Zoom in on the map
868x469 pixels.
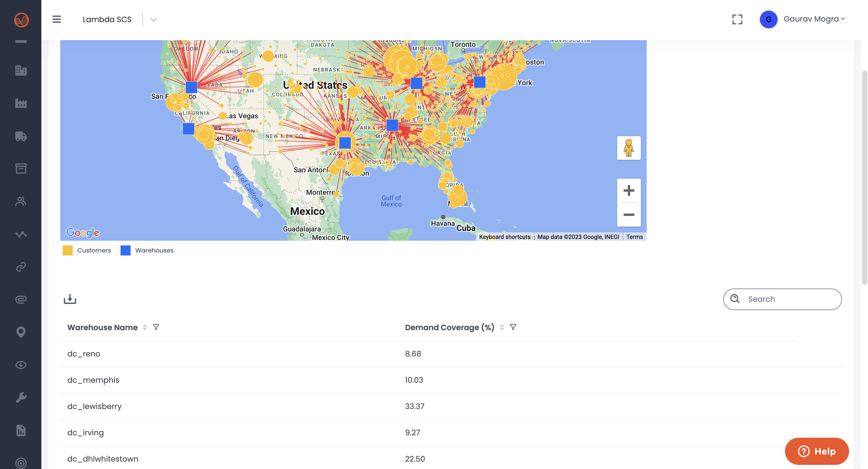pyautogui.click(x=628, y=191)
